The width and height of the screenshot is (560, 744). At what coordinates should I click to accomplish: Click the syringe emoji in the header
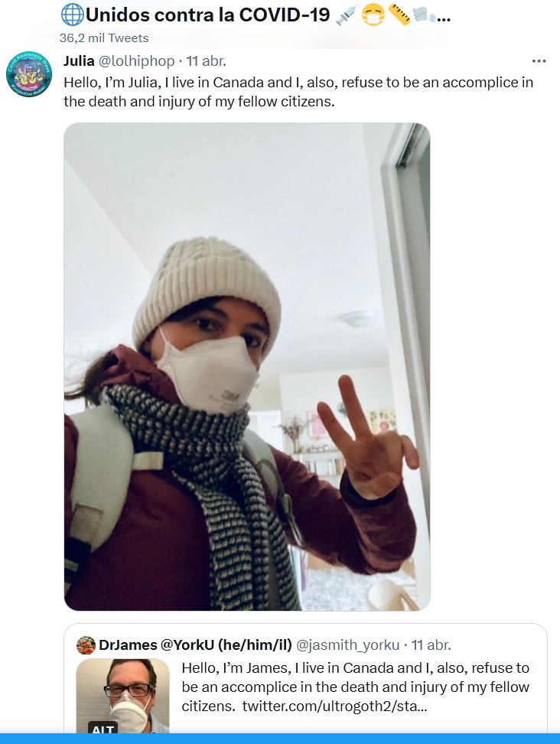click(346, 15)
